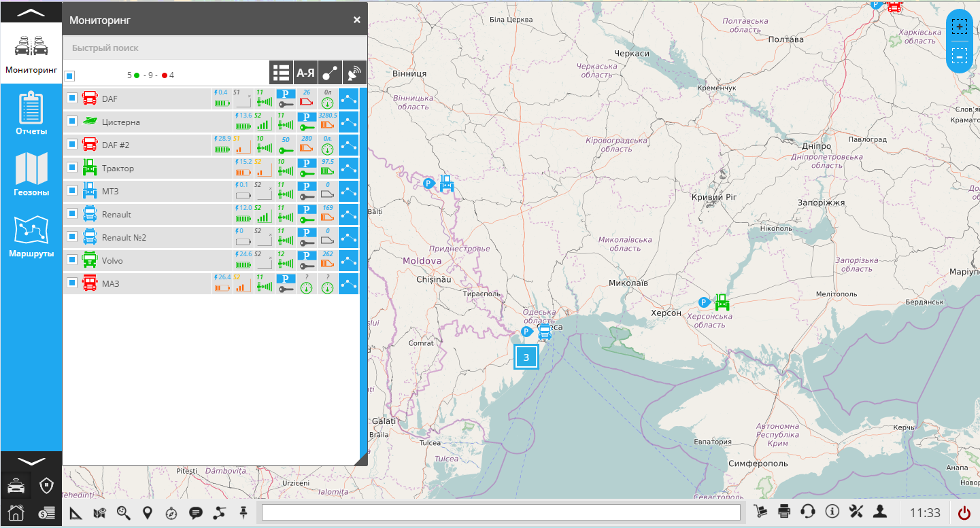
Task: Click the Быстрый поиск search field
Action: tap(215, 48)
